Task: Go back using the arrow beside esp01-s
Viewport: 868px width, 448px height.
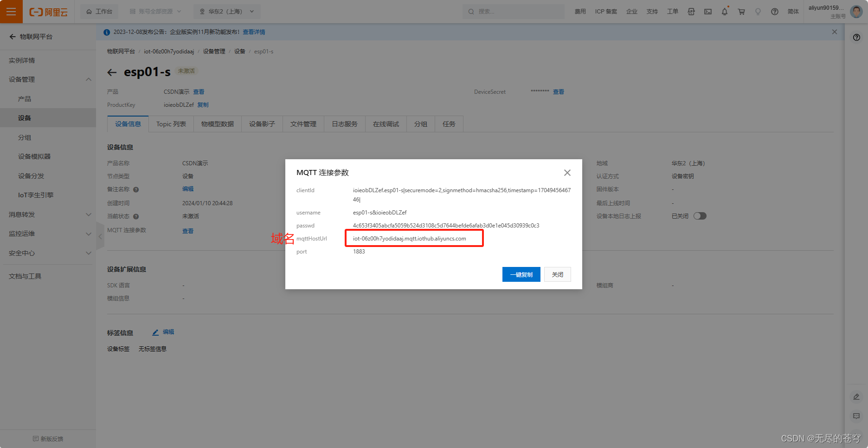Action: (112, 72)
